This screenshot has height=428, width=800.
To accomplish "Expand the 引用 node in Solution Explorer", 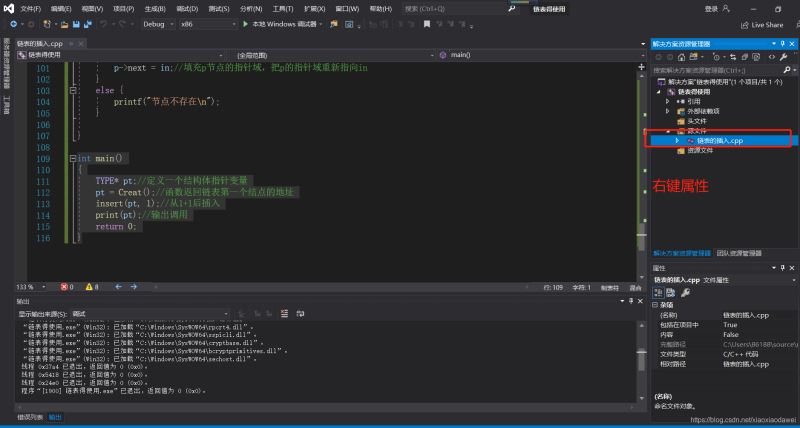I will pos(668,101).
